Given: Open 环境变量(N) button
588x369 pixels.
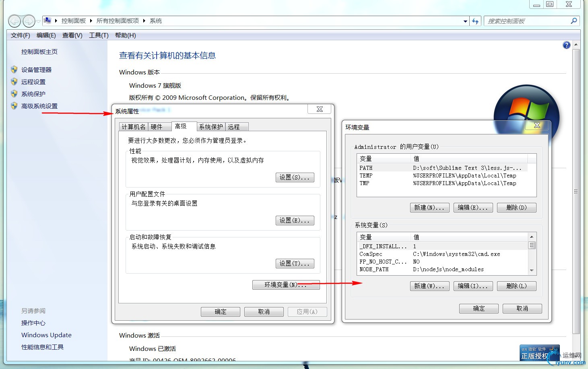Looking at the screenshot, I should tap(286, 285).
